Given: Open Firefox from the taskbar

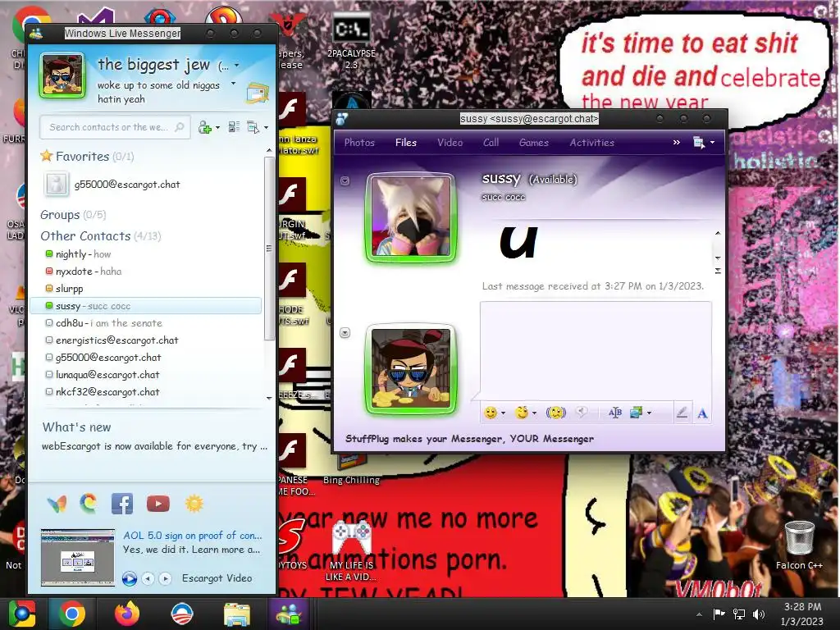Looking at the screenshot, I should (x=127, y=614).
